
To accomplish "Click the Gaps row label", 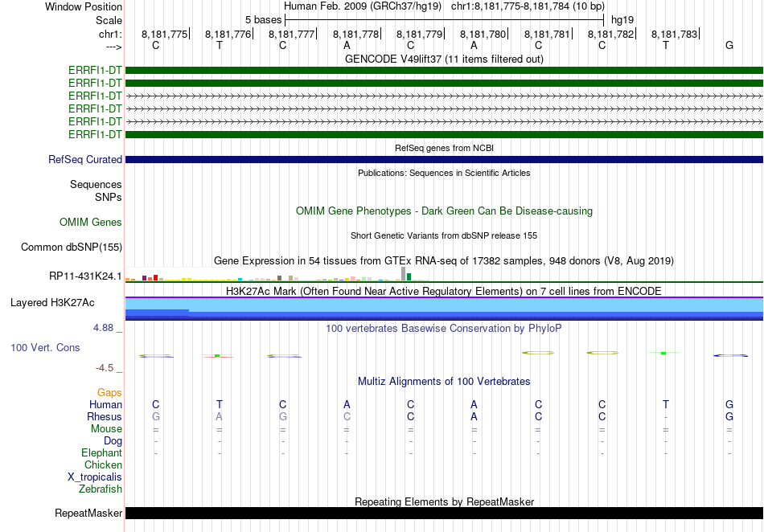I will [x=109, y=392].
